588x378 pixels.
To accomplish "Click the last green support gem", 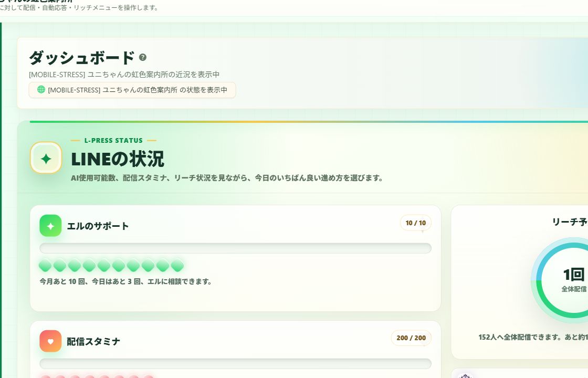I will (177, 266).
